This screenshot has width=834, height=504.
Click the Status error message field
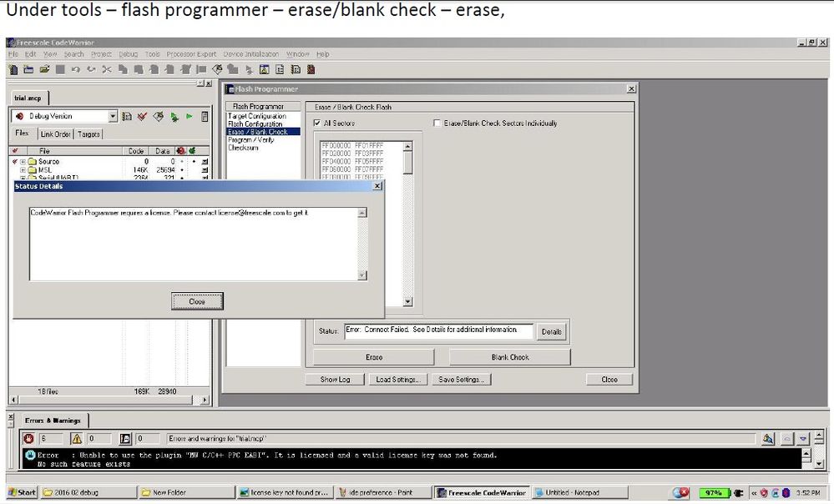pos(439,330)
